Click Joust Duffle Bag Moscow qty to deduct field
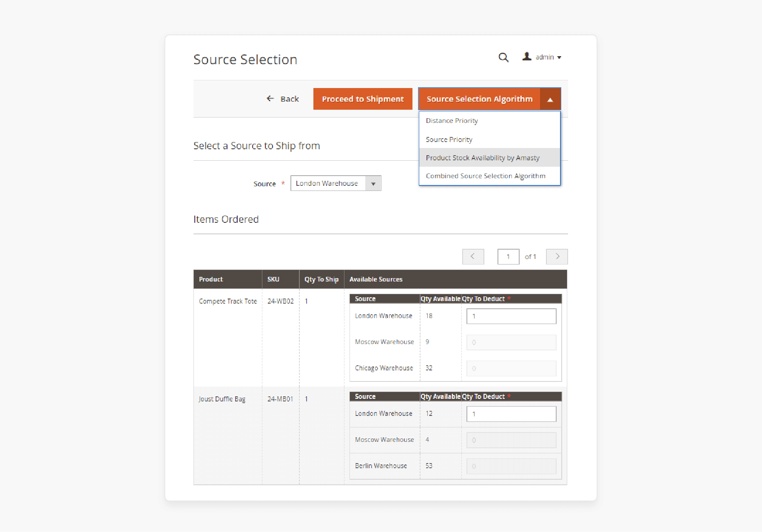 coord(511,440)
